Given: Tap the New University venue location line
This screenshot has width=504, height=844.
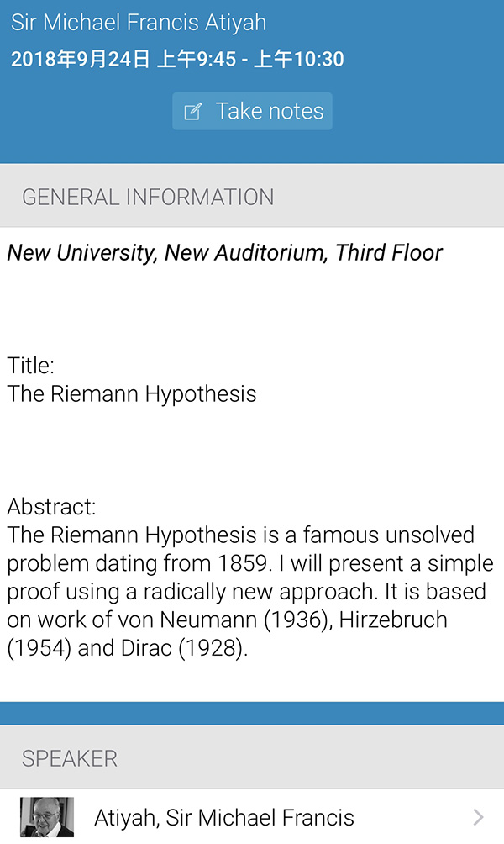Looking at the screenshot, I should [225, 253].
